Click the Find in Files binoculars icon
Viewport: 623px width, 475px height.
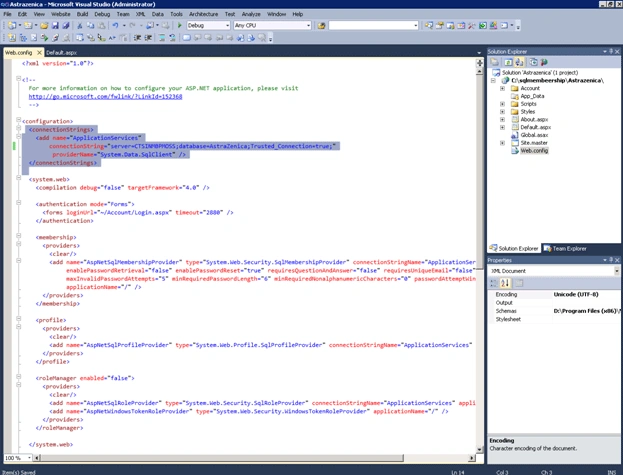pyautogui.click(x=321, y=25)
